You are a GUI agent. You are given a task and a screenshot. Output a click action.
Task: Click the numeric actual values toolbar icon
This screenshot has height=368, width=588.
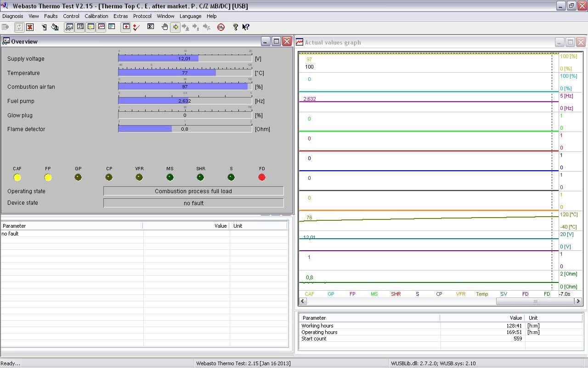80,27
